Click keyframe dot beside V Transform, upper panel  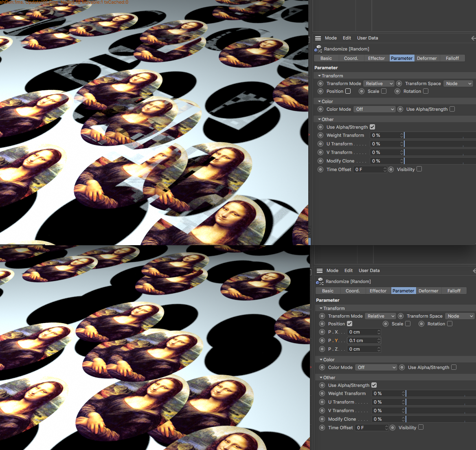(320, 152)
